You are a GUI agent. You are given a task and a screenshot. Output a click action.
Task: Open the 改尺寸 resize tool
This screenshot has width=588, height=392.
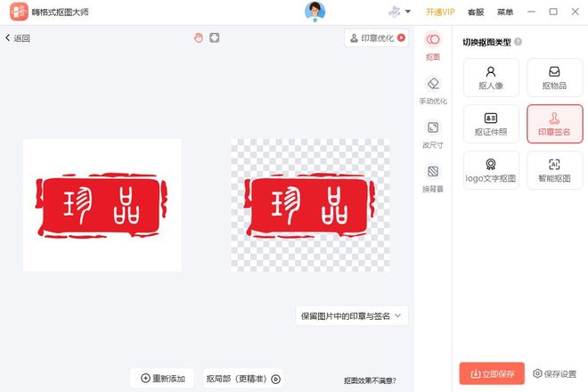click(433, 132)
